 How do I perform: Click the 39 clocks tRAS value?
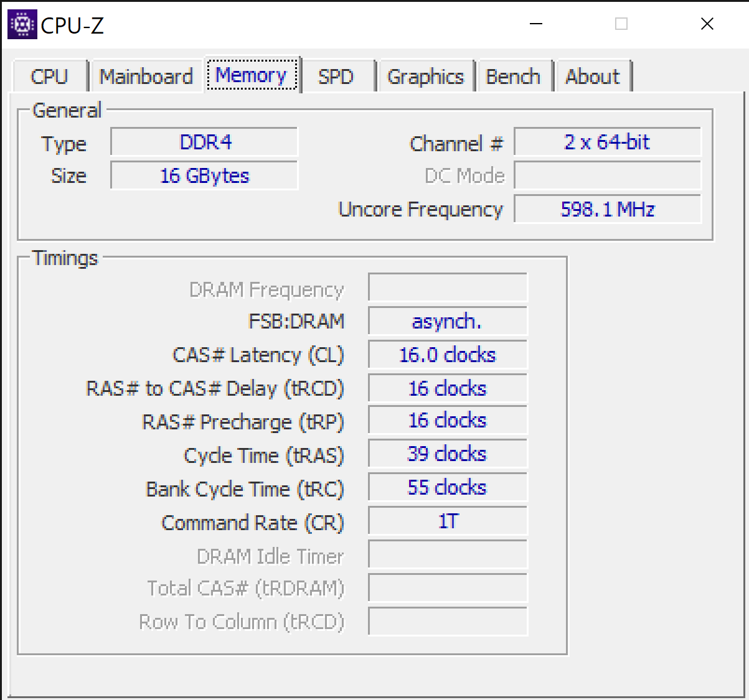tap(448, 454)
